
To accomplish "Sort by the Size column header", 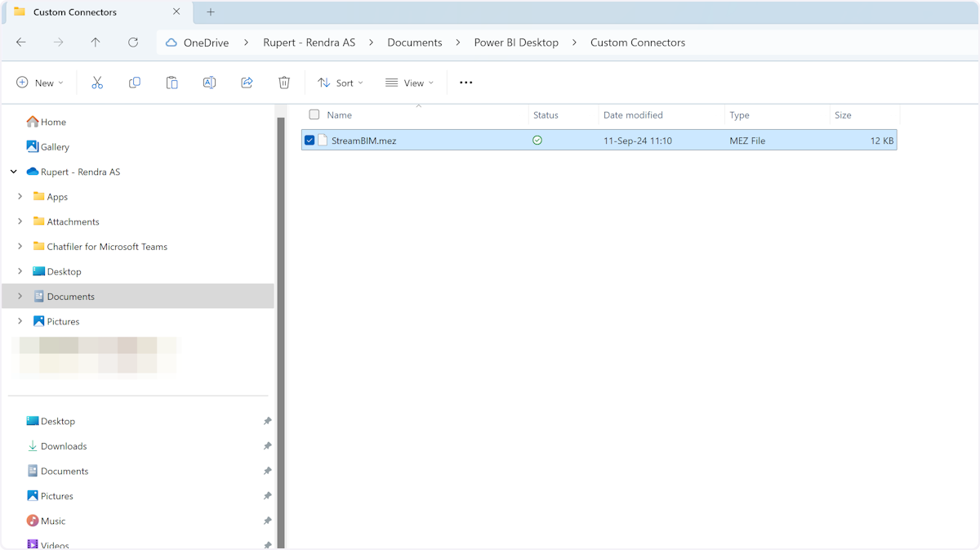I will [x=843, y=115].
